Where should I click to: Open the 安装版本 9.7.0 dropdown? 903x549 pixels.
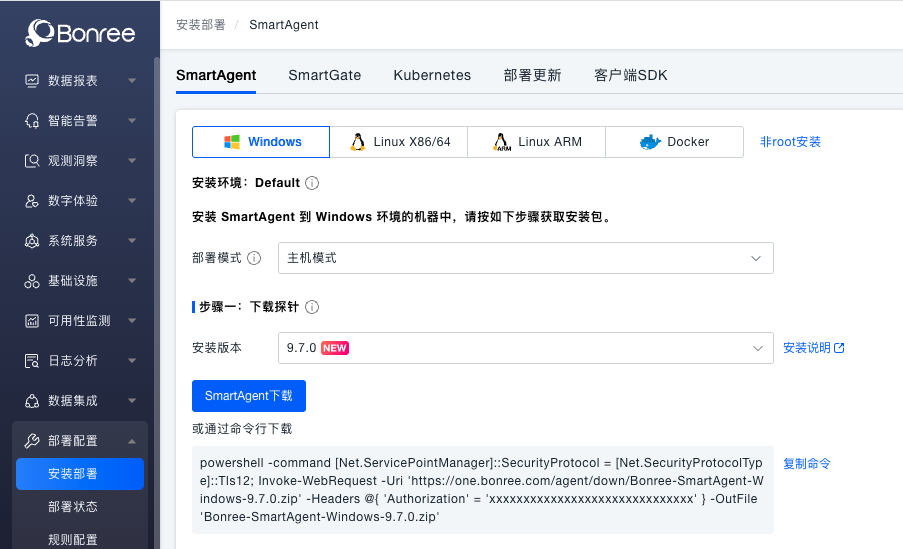click(x=525, y=348)
